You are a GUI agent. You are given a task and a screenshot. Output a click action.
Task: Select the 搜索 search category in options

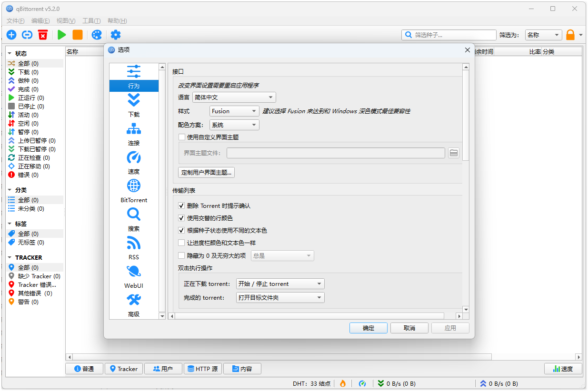(x=134, y=220)
